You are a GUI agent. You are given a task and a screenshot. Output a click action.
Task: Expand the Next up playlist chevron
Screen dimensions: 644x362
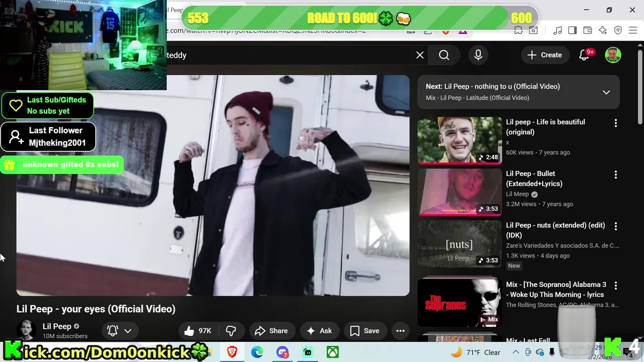(606, 92)
